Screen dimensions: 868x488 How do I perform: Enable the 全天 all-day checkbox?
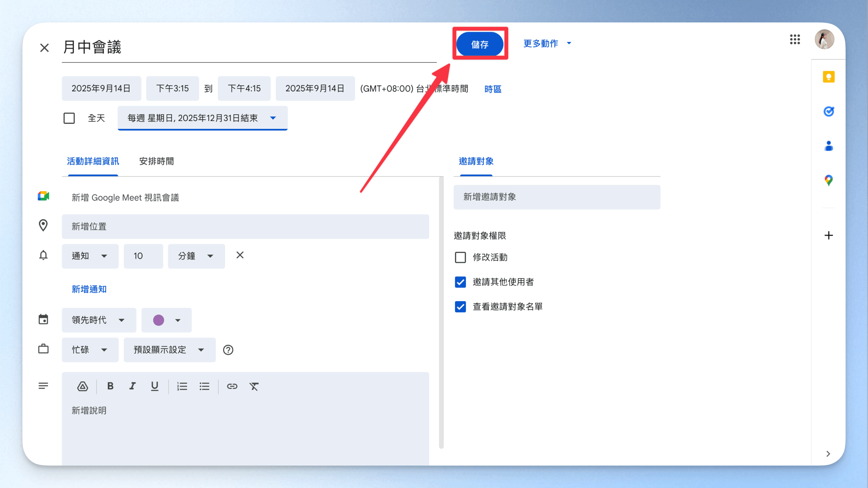coord(69,118)
